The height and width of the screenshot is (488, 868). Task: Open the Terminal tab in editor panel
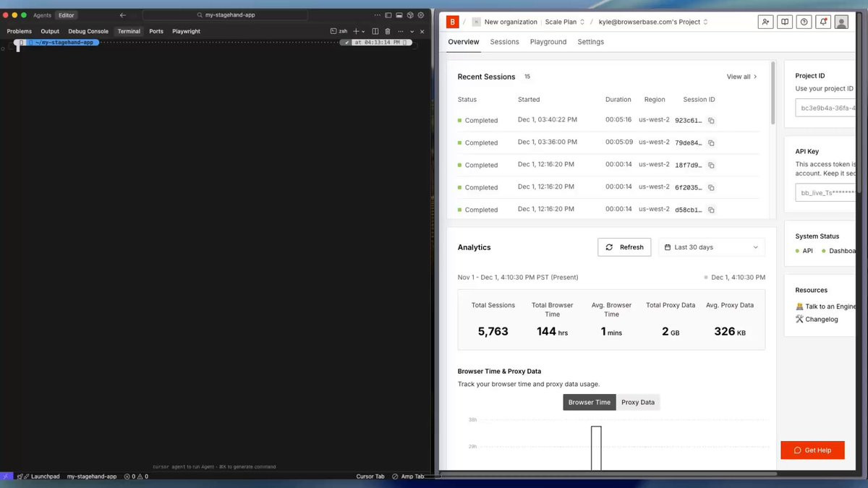coord(129,31)
